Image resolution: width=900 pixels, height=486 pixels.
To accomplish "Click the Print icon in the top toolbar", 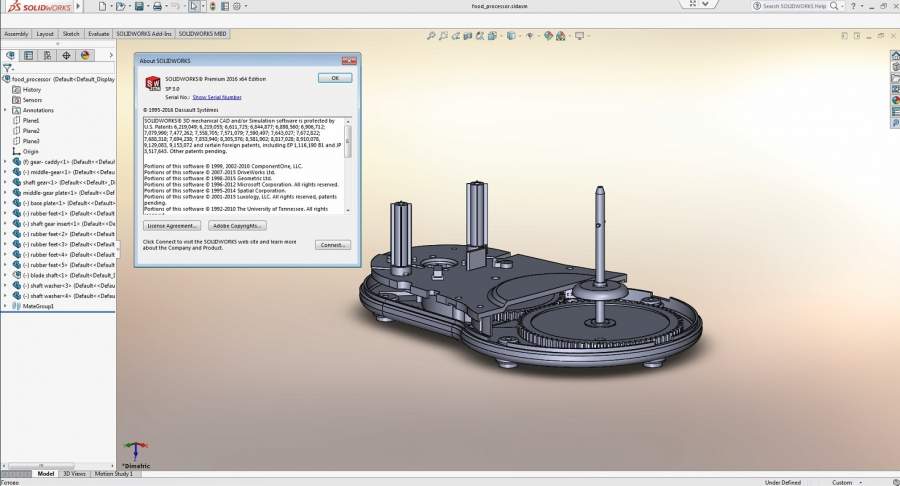I will tap(156, 6).
